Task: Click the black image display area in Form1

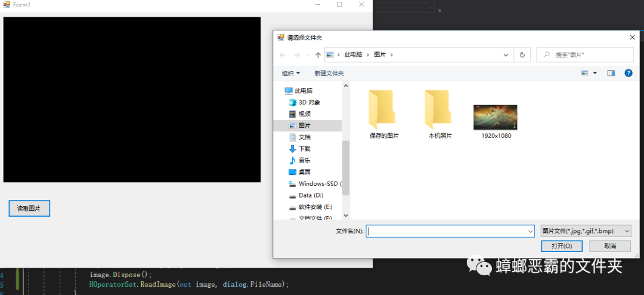Action: (132, 100)
